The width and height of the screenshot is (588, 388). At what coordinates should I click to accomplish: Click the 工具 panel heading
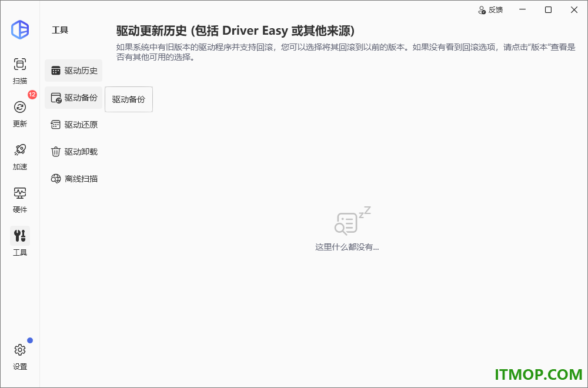60,30
